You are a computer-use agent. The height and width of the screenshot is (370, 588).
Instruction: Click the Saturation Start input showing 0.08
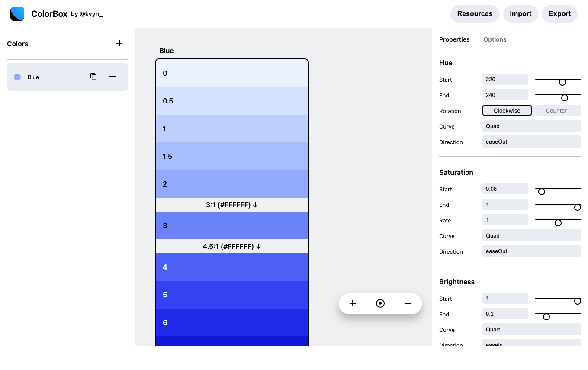click(505, 189)
